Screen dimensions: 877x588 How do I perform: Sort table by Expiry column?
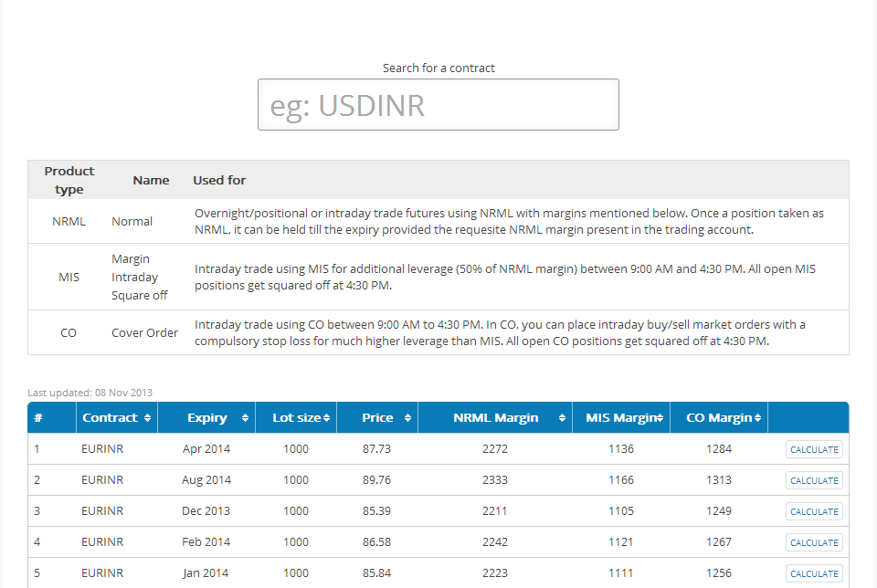pyautogui.click(x=206, y=417)
